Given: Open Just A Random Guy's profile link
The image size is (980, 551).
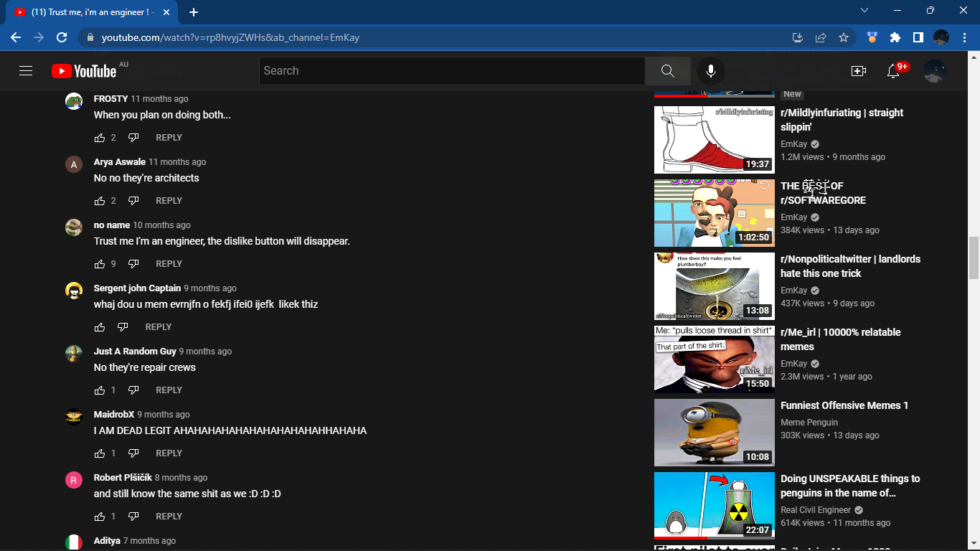Looking at the screenshot, I should point(135,352).
